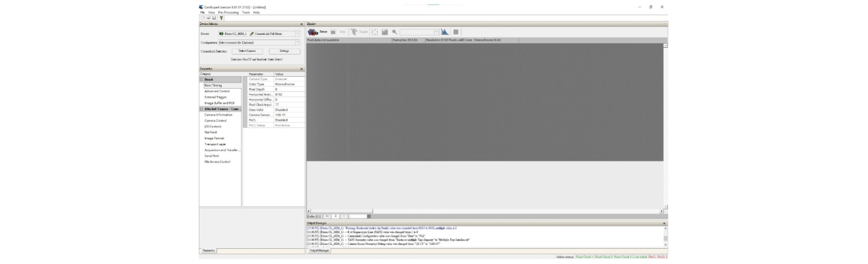The image size is (868, 264).
Task: Open the histogram statistics icon
Action: pyautogui.click(x=445, y=32)
